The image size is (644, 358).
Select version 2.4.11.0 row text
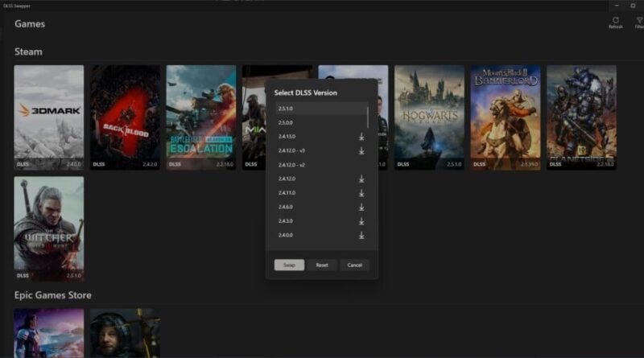coord(287,193)
